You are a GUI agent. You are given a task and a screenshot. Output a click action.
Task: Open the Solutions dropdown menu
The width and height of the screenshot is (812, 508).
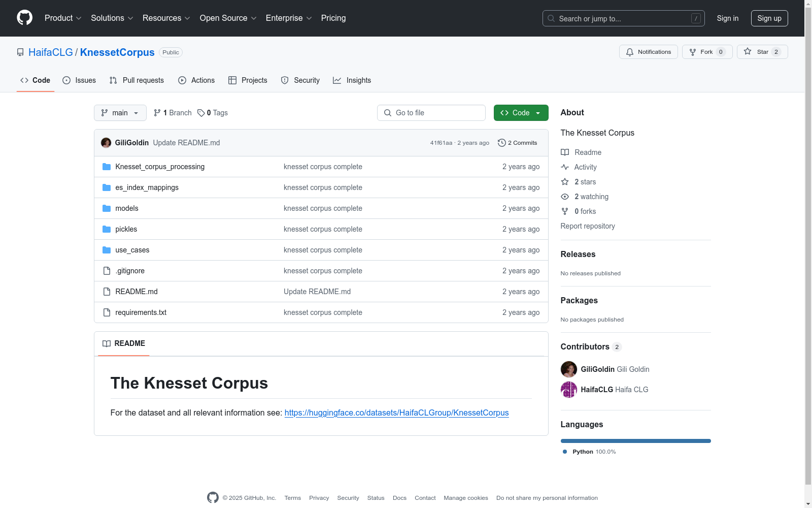pyautogui.click(x=112, y=18)
